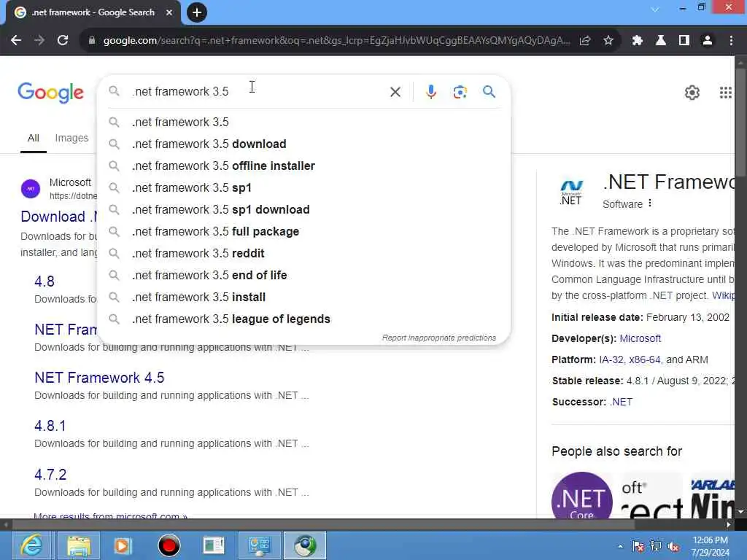Select suggestion '.net framework 3.5 offline installer'

pyautogui.click(x=303, y=166)
